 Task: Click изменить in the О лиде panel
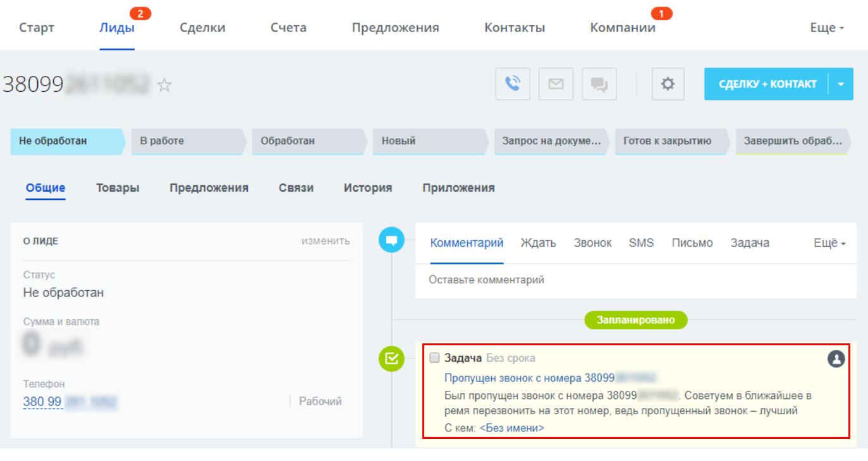click(325, 241)
